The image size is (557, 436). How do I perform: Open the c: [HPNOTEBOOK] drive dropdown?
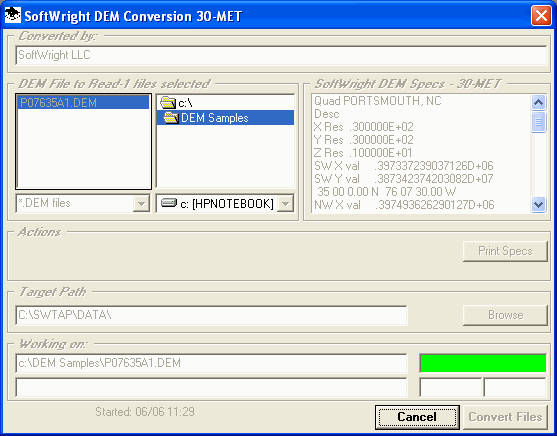click(x=285, y=204)
